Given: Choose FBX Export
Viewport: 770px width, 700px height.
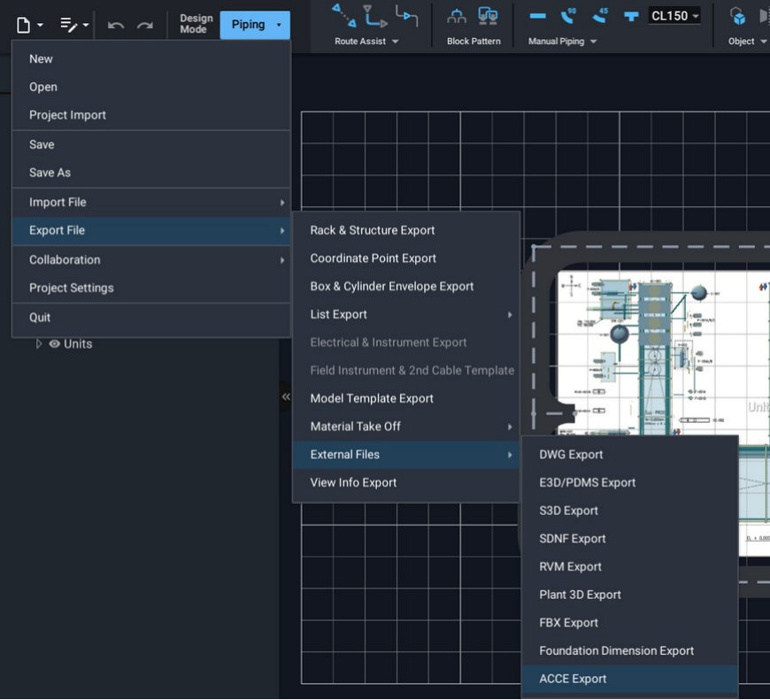Looking at the screenshot, I should coord(630,622).
